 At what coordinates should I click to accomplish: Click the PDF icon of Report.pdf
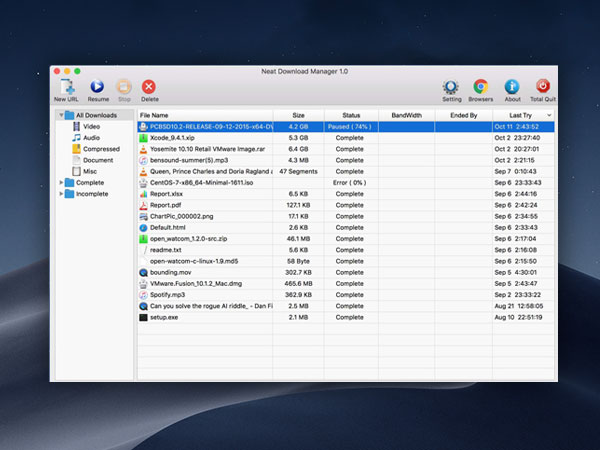143,205
